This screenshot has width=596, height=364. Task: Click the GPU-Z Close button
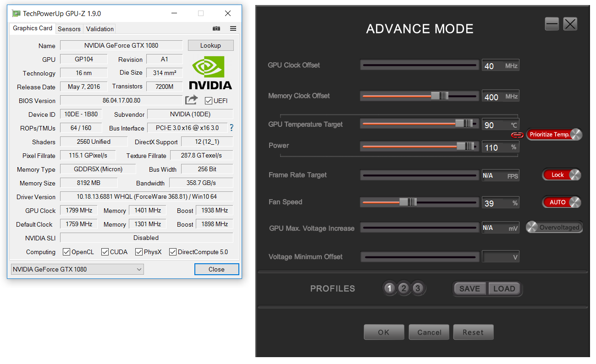click(216, 269)
